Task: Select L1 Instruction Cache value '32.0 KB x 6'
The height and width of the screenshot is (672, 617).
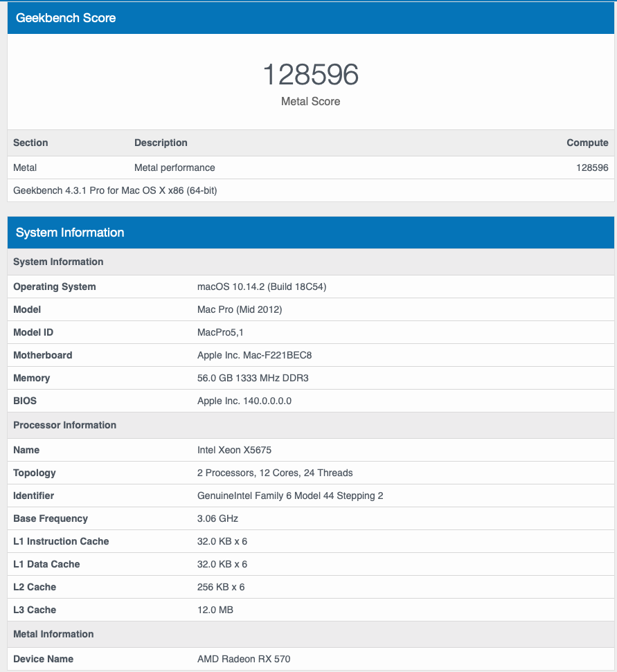Action: pos(222,541)
